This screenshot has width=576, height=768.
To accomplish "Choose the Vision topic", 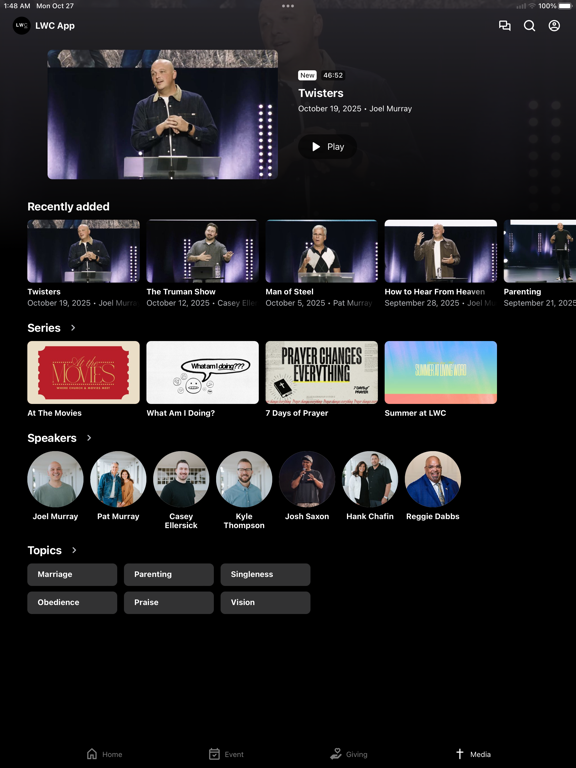I will coord(265,602).
